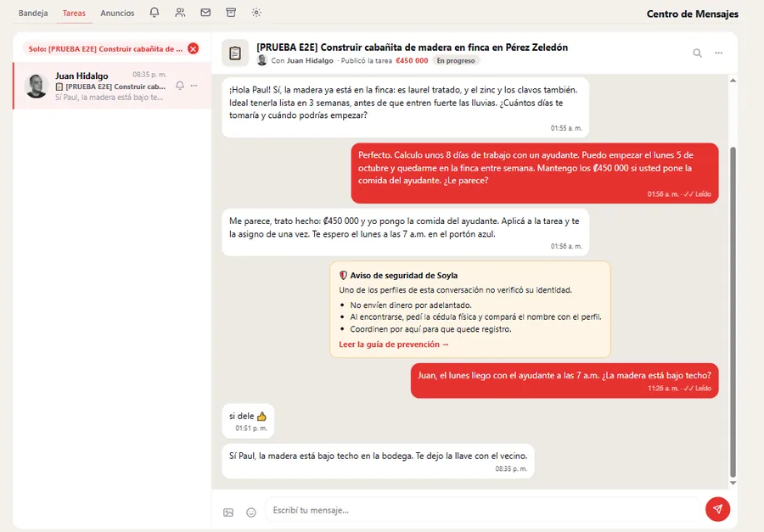
Task: Remove the 'Solo: [PRUEBA E2E]' filter chip
Action: [194, 48]
